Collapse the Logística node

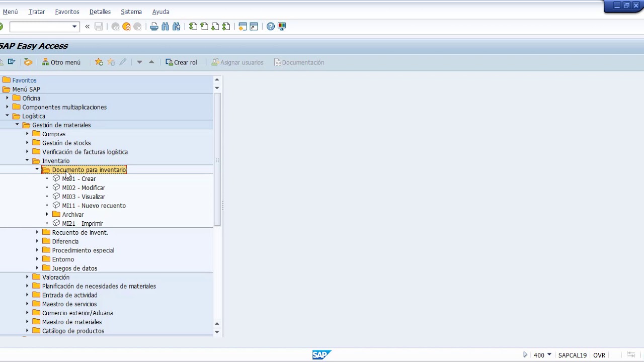click(7, 116)
